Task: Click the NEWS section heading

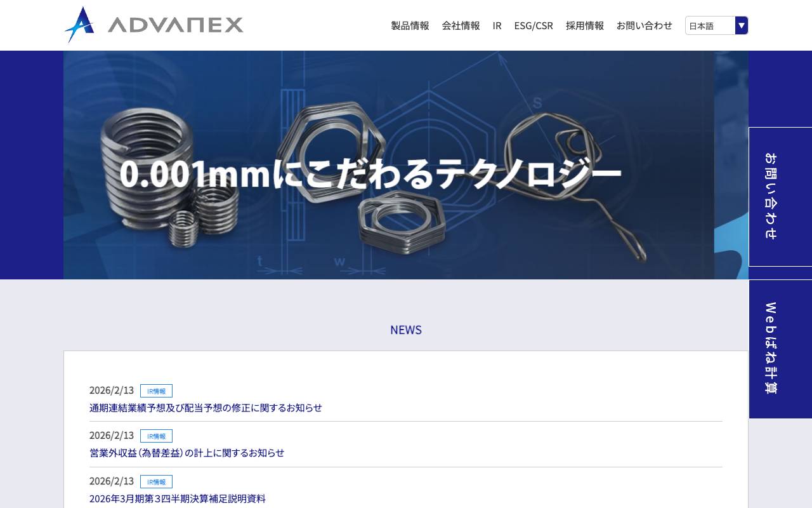Action: pyautogui.click(x=406, y=330)
